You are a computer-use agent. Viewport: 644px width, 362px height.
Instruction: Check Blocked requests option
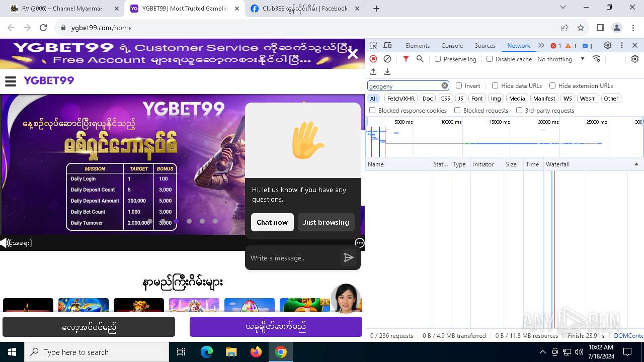click(457, 110)
